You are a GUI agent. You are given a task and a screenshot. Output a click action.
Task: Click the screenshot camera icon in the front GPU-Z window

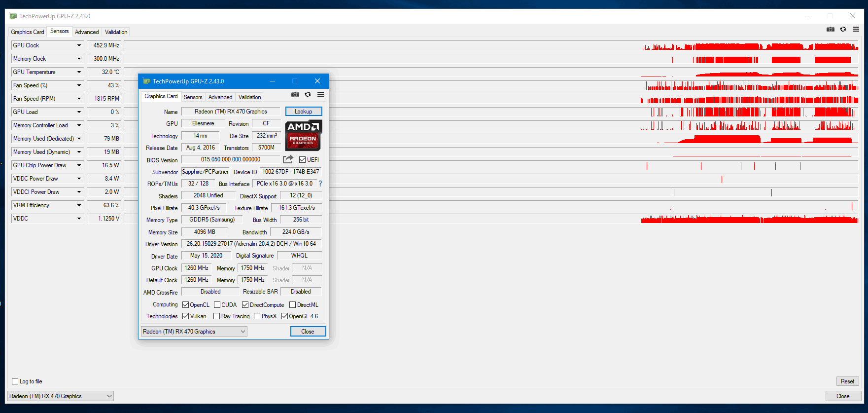[x=295, y=94]
